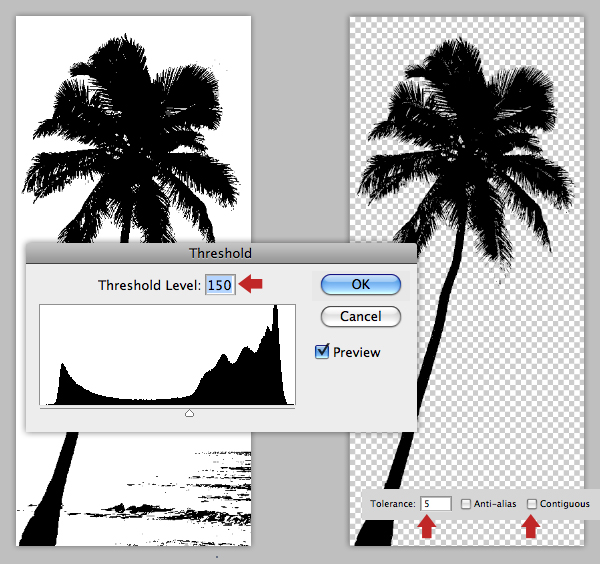
Task: Toggle the Preview checkbox
Action: click(322, 352)
